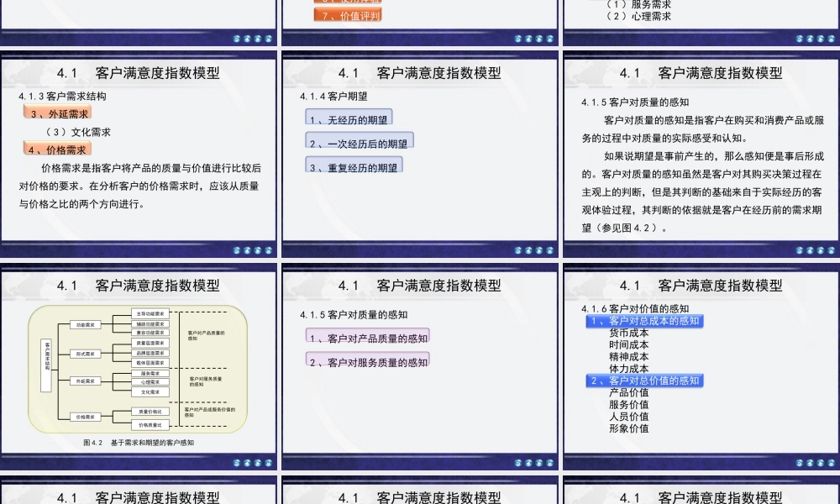Select the 1、客户对总成本的感知 highlighted box
The height and width of the screenshot is (504, 840).
point(645,321)
